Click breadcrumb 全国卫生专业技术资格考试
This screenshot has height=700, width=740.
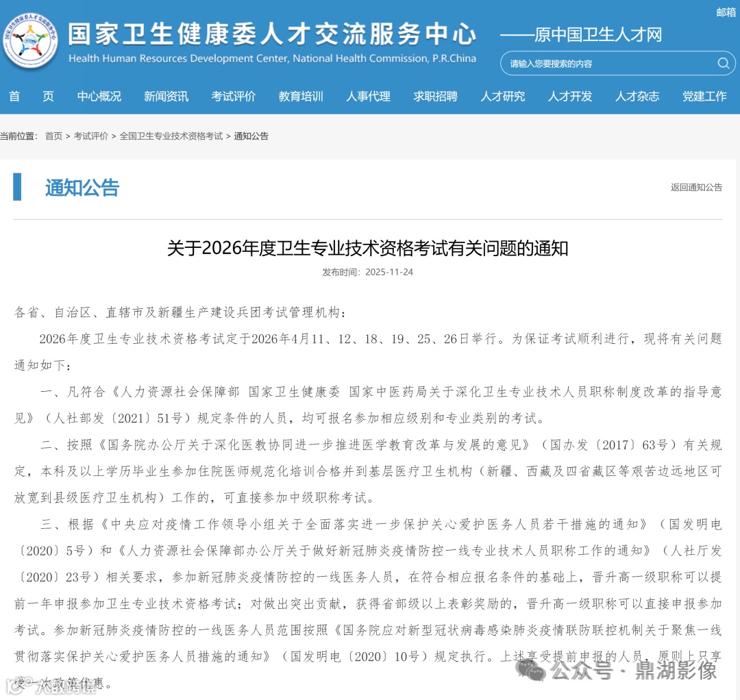pyautogui.click(x=171, y=136)
